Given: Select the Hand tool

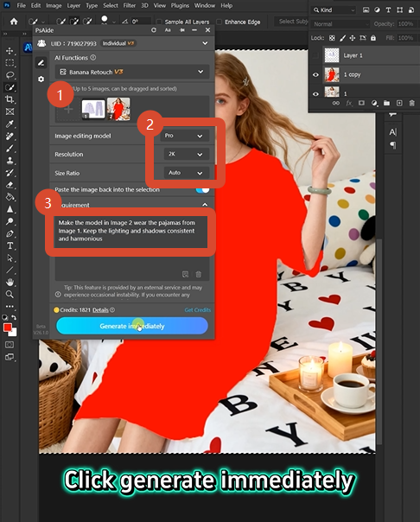Looking at the screenshot, I should click(x=10, y=283).
